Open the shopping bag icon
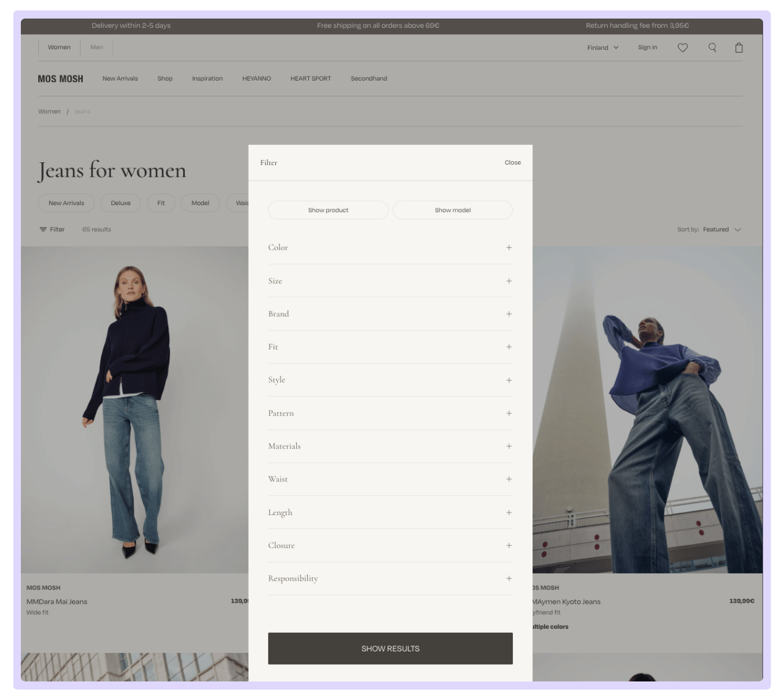This screenshot has width=784, height=700. pos(739,48)
